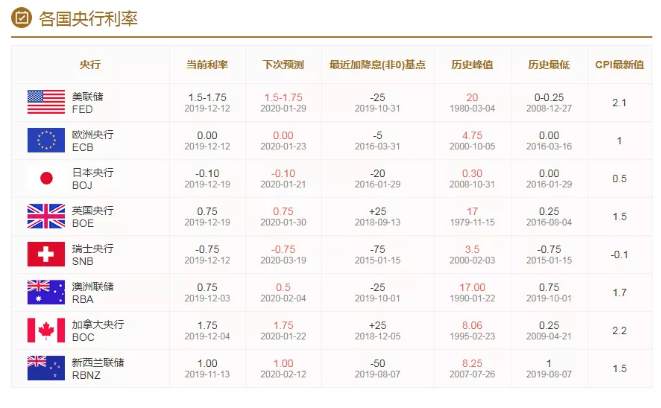Image resolution: width=661 pixels, height=408 pixels.
Task: Click the Japan flag icon
Action: pos(46,178)
